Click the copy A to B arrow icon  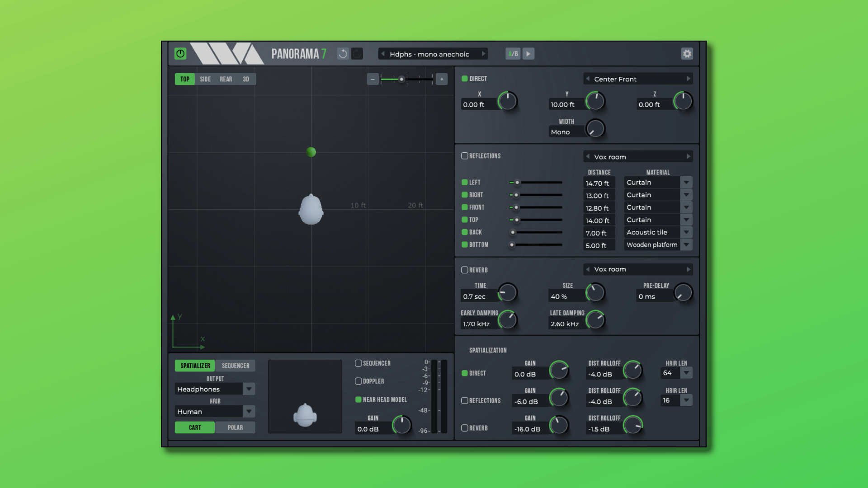coord(528,54)
